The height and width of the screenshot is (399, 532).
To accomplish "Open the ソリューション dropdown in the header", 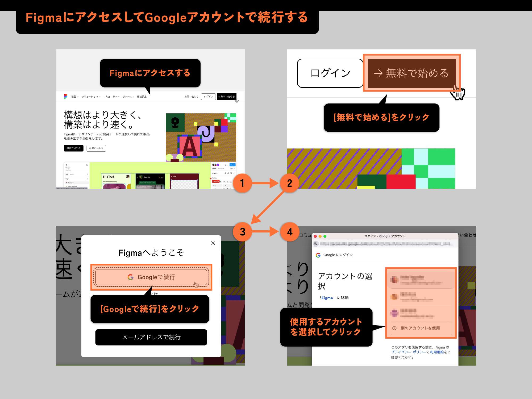I will (x=91, y=97).
